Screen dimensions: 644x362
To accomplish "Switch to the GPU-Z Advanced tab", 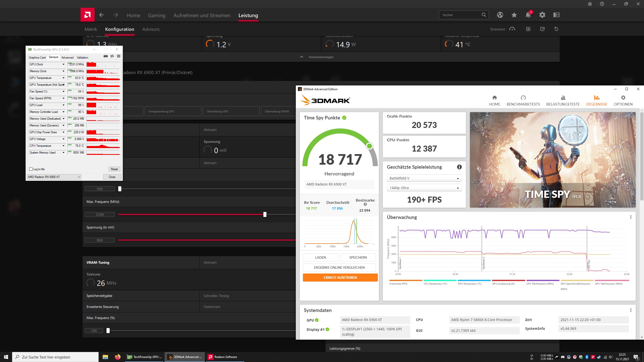I will coord(67,58).
